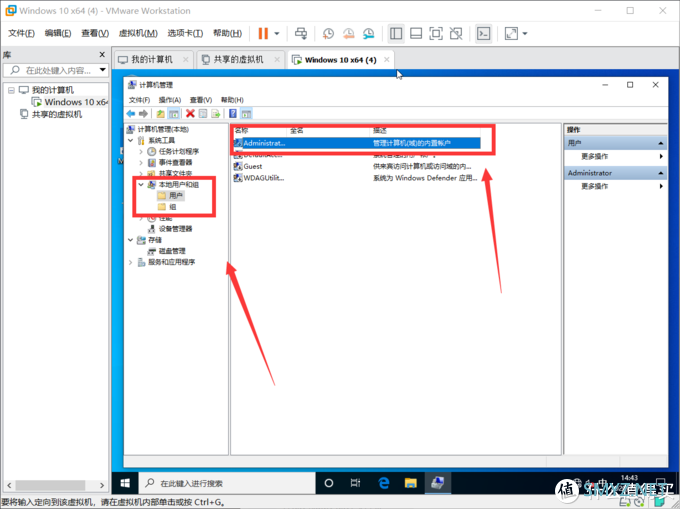
Task: Switch to the 共享的虚拟机 tab
Action: (239, 59)
